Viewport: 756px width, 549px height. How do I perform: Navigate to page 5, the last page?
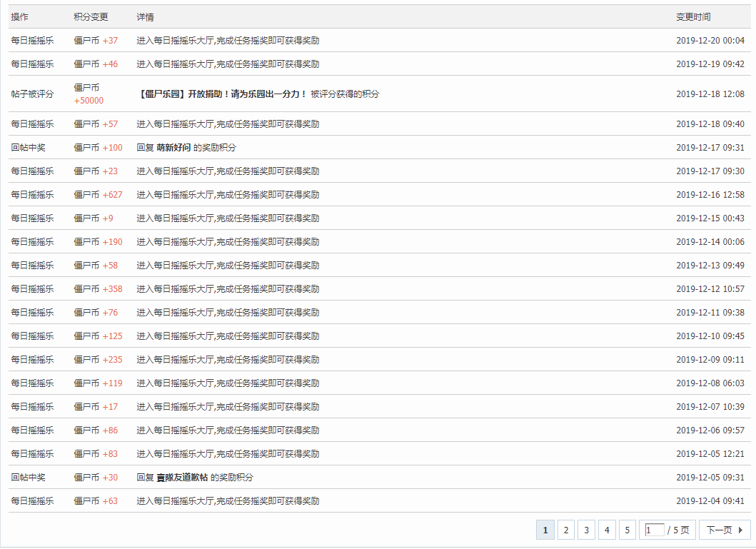pos(627,530)
